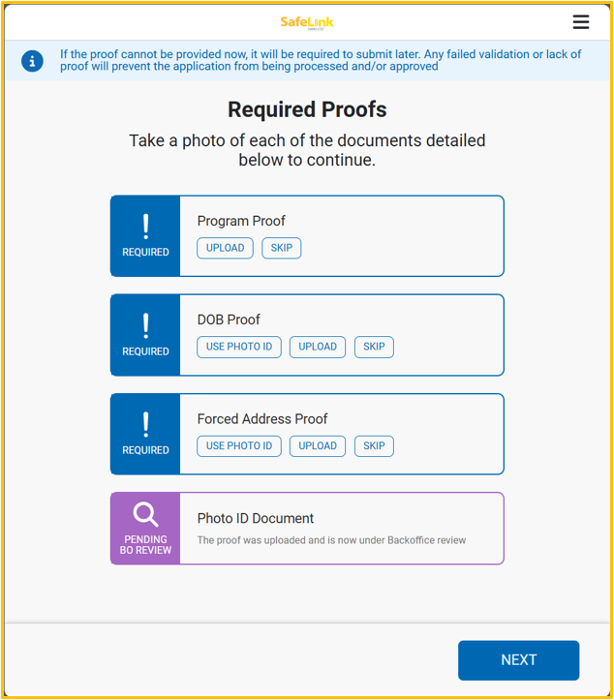Click the Program Proof title text
This screenshot has height=700, width=614.
click(x=241, y=221)
